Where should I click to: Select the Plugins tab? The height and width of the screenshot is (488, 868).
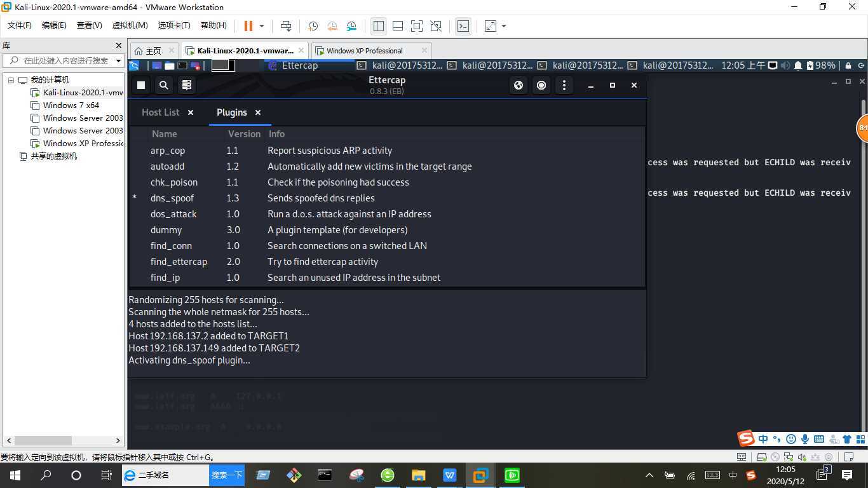(x=231, y=112)
